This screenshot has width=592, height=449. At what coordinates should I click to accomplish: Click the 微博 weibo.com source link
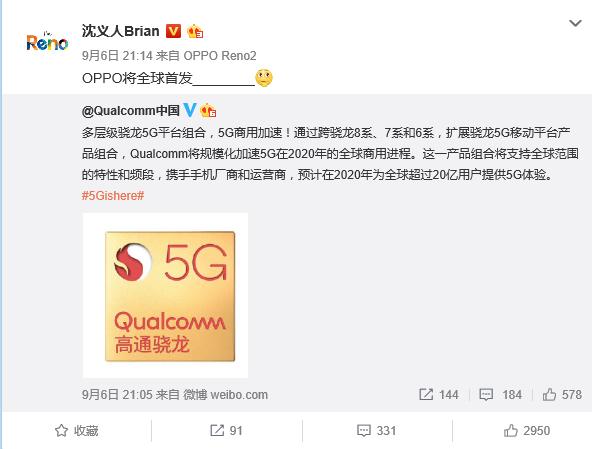[225, 395]
